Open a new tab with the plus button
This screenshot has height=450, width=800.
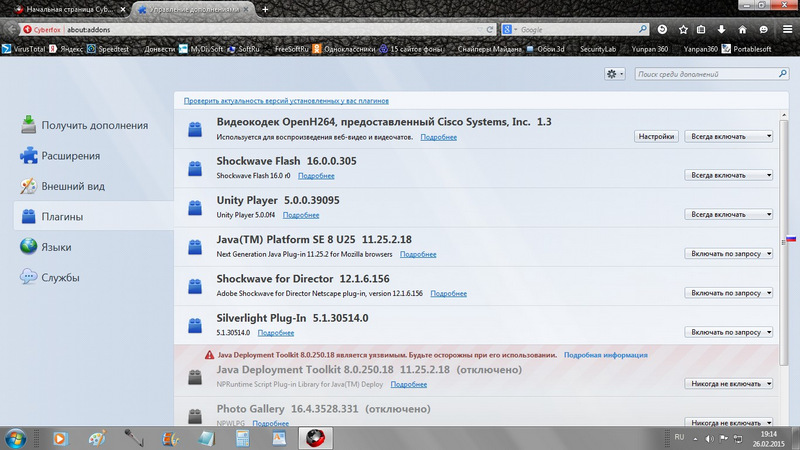pyautogui.click(x=265, y=9)
